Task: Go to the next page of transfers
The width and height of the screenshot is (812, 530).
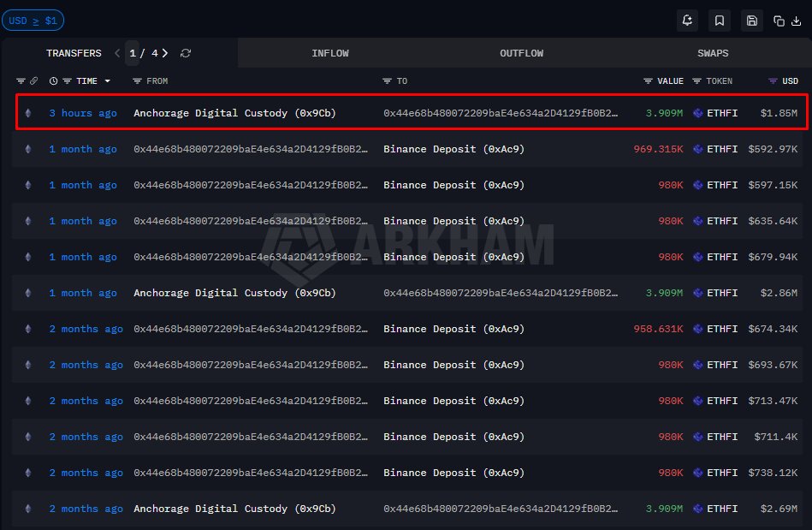Action: coord(165,53)
